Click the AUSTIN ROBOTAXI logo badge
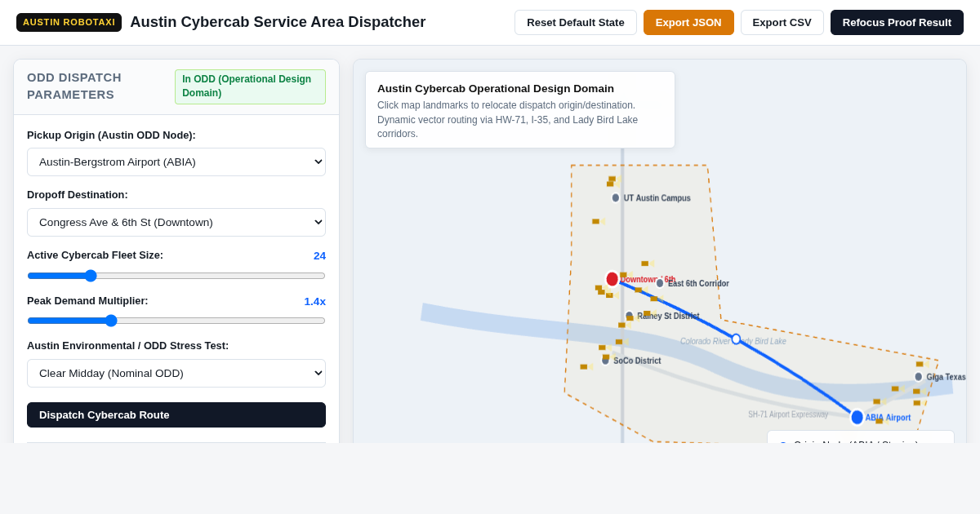 (x=69, y=22)
